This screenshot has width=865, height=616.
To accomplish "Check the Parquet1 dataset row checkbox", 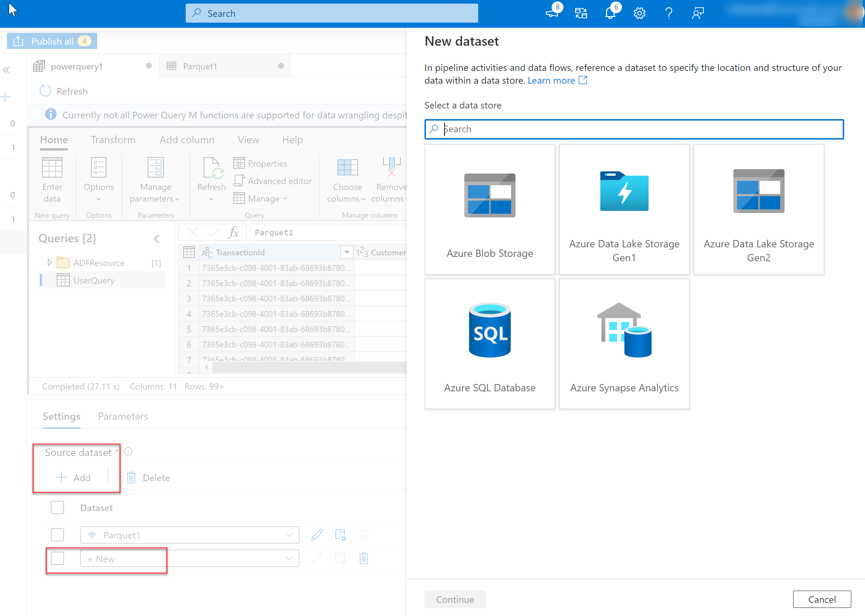I will (57, 535).
